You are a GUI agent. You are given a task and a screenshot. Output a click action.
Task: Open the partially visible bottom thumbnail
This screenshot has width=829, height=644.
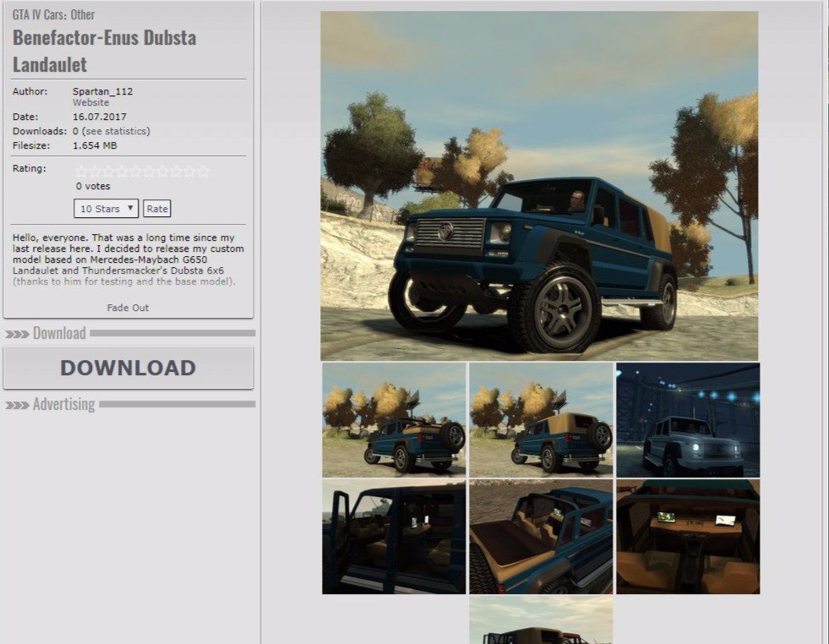541,620
